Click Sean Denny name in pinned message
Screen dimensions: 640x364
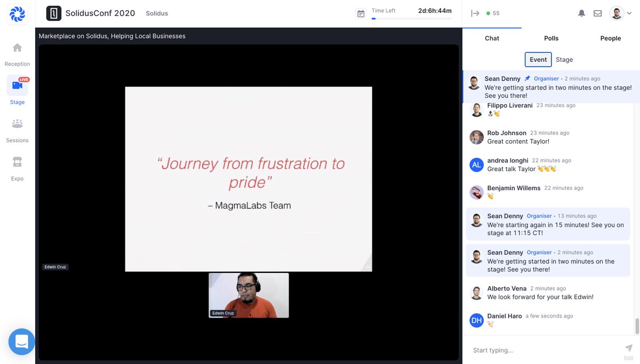[502, 79]
